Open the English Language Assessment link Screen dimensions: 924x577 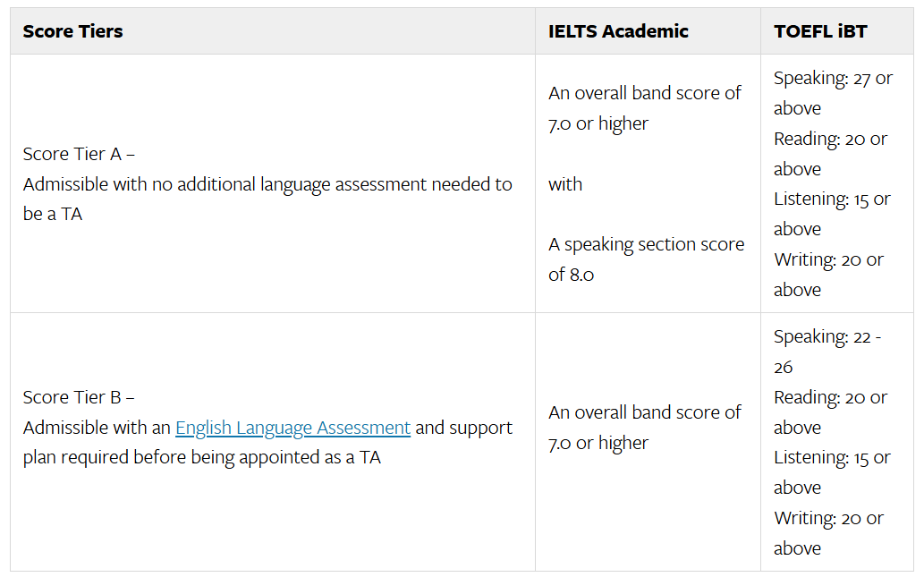point(292,428)
